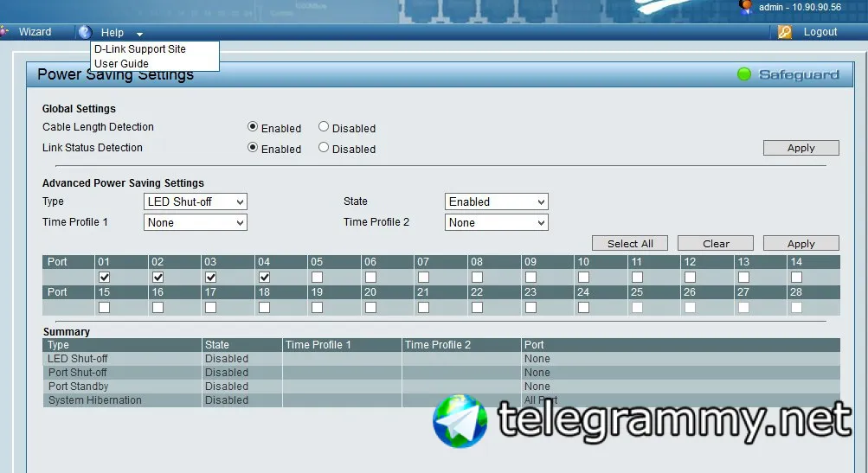Viewport: 868px width, 473px height.
Task: Click the green Safeguard indicator
Action: 744,74
